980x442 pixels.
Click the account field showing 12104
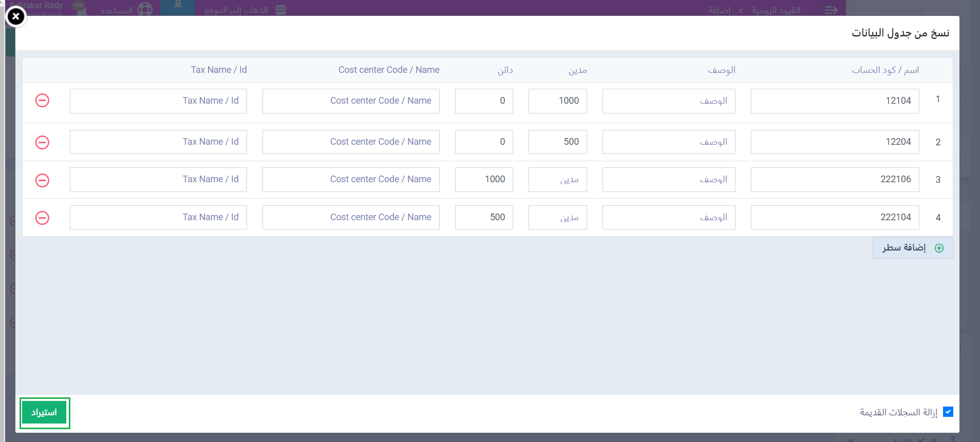[x=835, y=101]
